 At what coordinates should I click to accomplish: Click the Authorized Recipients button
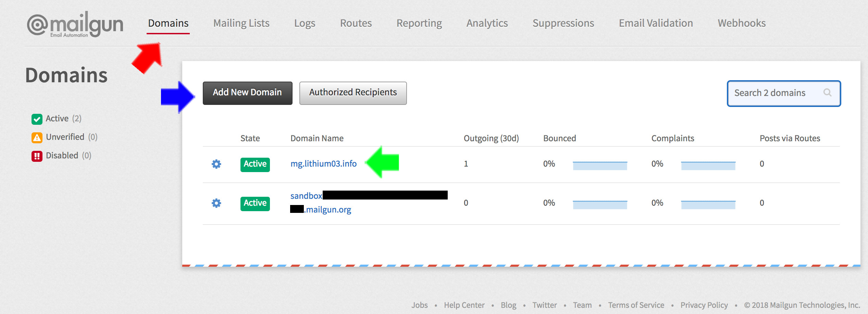[353, 93]
